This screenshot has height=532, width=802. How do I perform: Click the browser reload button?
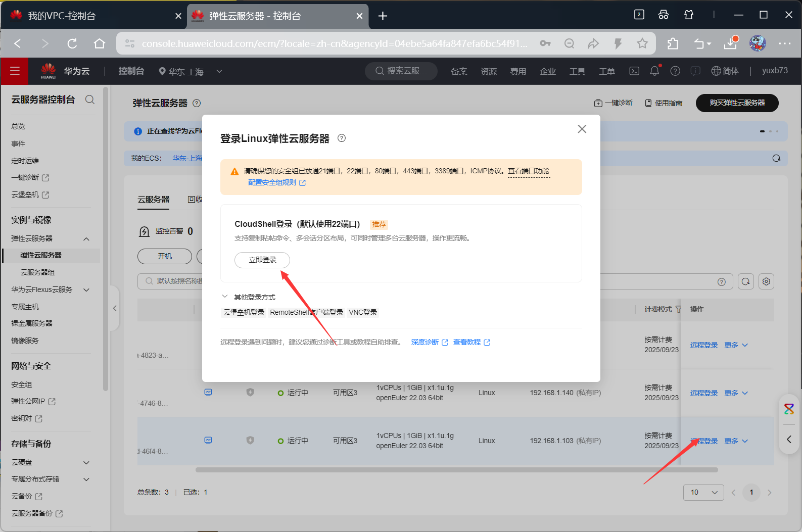pyautogui.click(x=72, y=44)
